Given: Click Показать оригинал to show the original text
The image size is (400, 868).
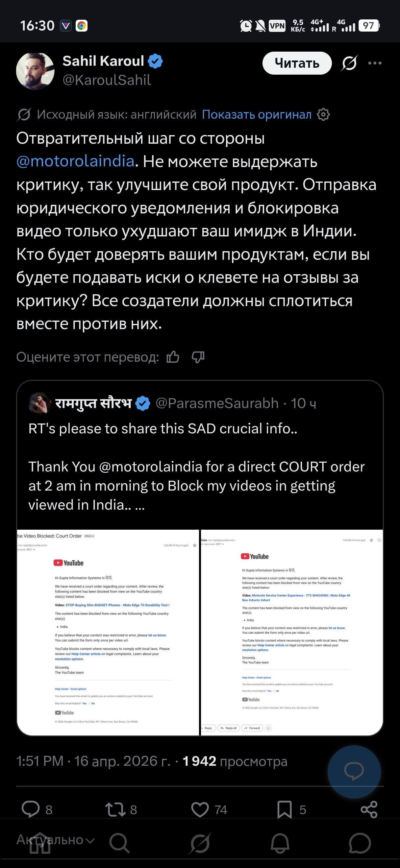Looking at the screenshot, I should tap(257, 114).
